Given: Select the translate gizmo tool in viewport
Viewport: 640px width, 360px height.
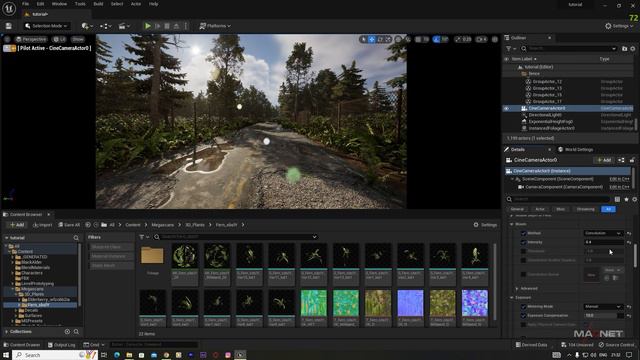Looking at the screenshot, I should point(372,39).
